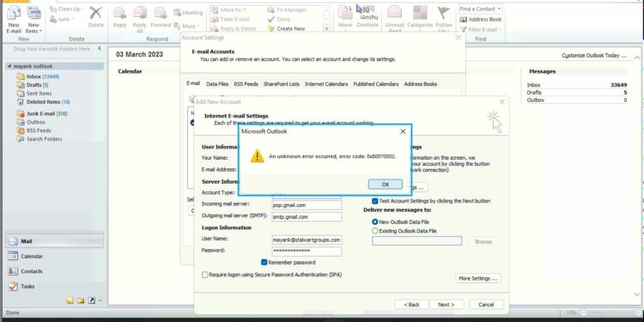
Task: Click the Delete ribbon icon
Action: [95, 17]
